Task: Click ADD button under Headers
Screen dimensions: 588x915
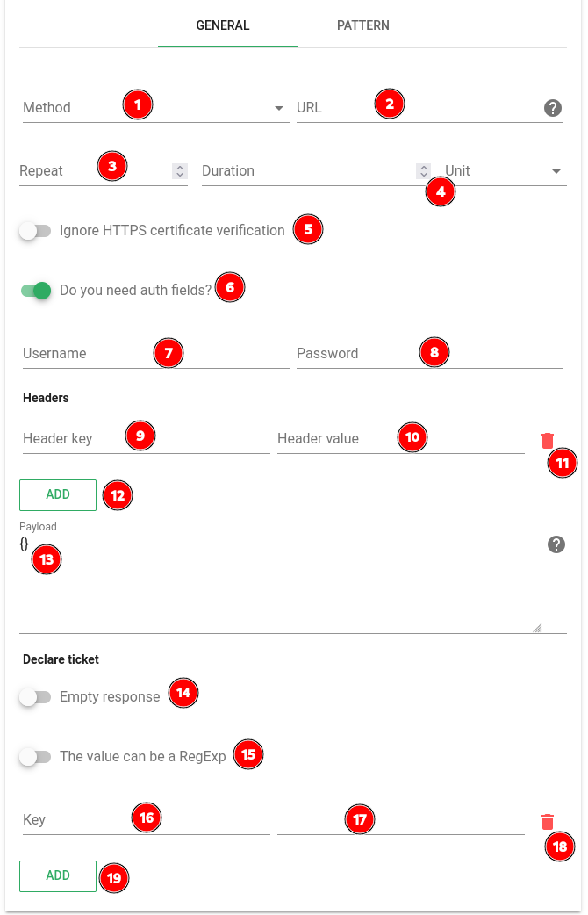Action: tap(58, 495)
